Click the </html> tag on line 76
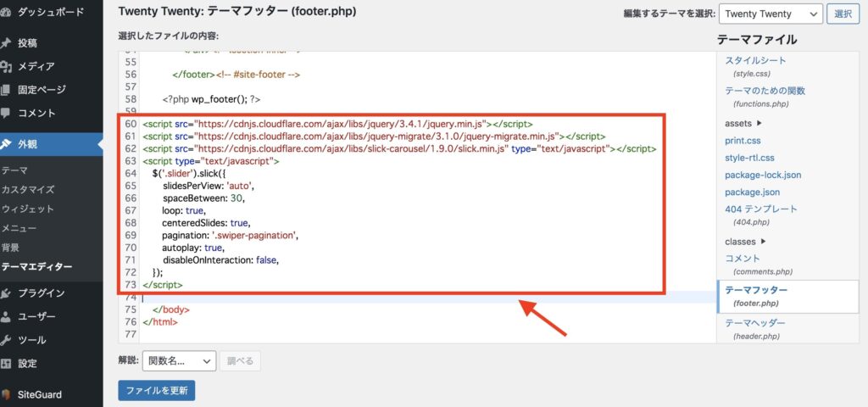 pos(160,321)
